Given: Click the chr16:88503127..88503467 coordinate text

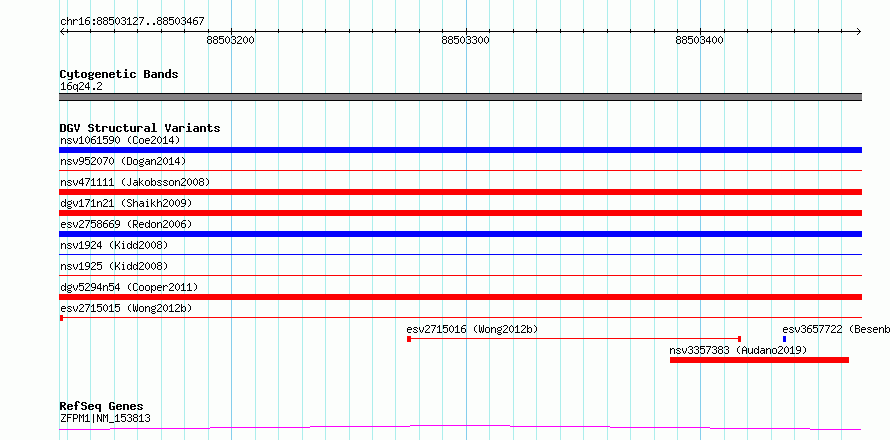Looking at the screenshot, I should point(132,22).
